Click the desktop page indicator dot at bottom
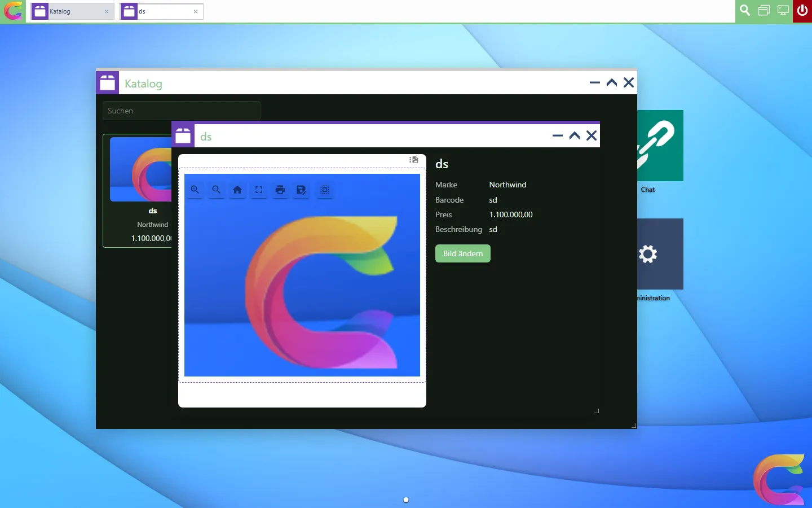This screenshot has height=508, width=812. coord(406,500)
